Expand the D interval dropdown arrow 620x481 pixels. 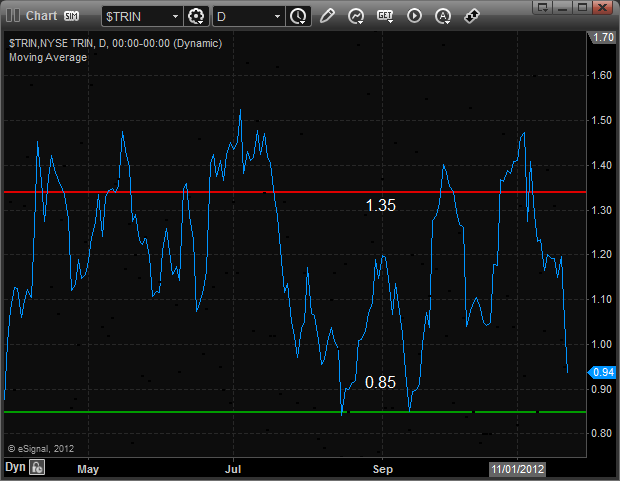277,17
